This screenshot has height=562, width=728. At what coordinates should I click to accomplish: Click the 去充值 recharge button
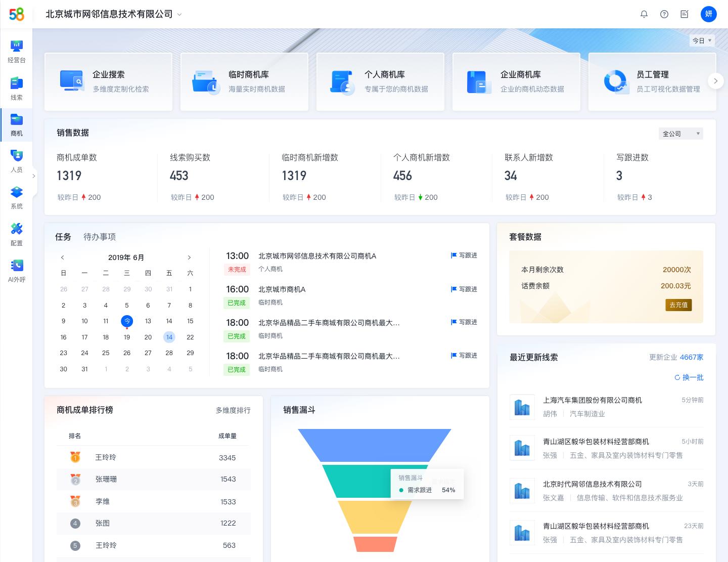[678, 305]
